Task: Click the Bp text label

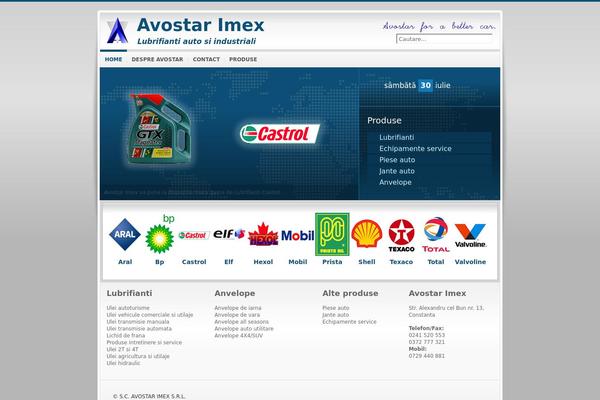Action: pyautogui.click(x=160, y=262)
